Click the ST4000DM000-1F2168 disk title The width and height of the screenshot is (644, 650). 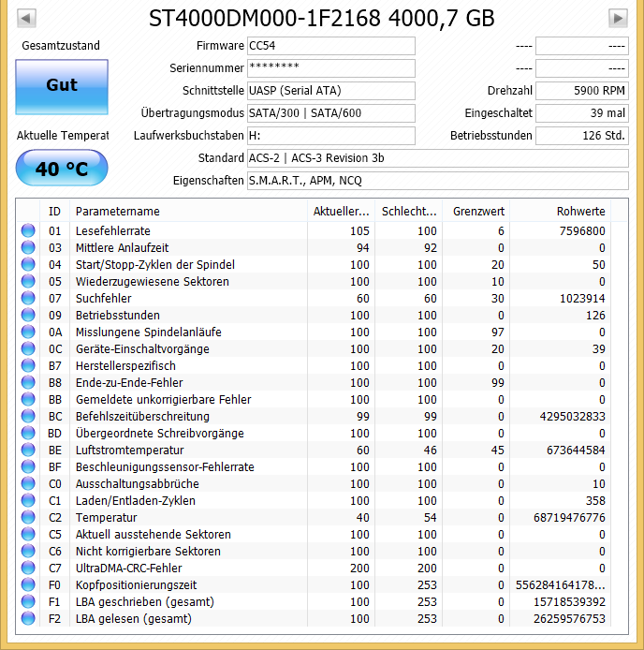pyautogui.click(x=322, y=18)
